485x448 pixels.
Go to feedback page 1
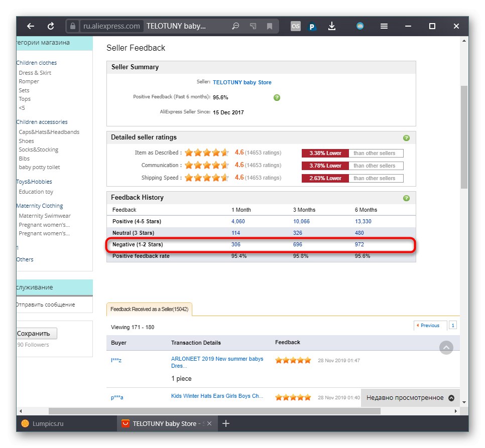453,326
